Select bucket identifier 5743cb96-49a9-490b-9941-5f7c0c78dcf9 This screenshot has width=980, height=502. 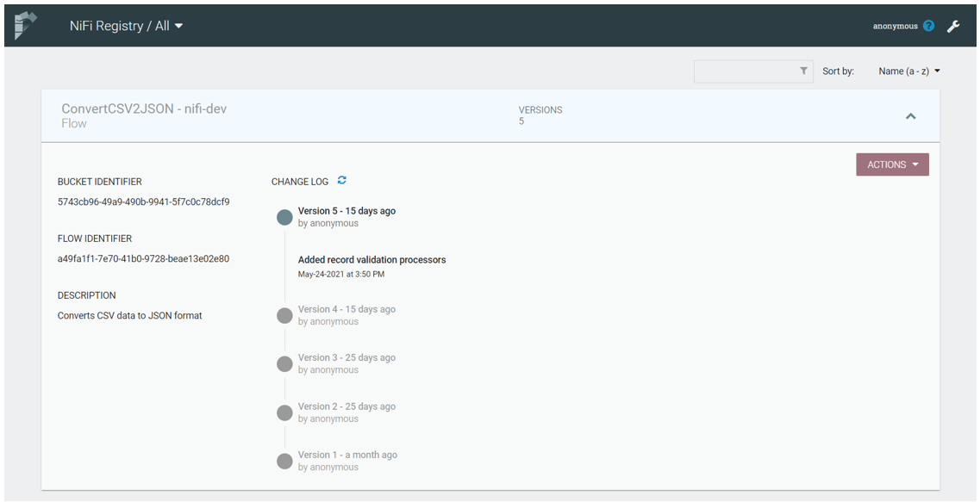[x=144, y=201]
